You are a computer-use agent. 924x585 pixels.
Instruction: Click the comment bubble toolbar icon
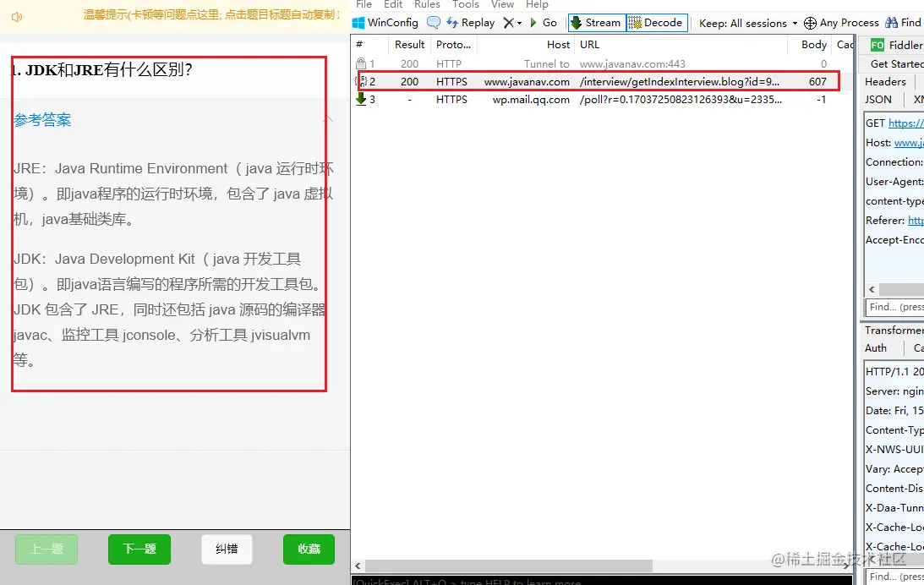(433, 23)
